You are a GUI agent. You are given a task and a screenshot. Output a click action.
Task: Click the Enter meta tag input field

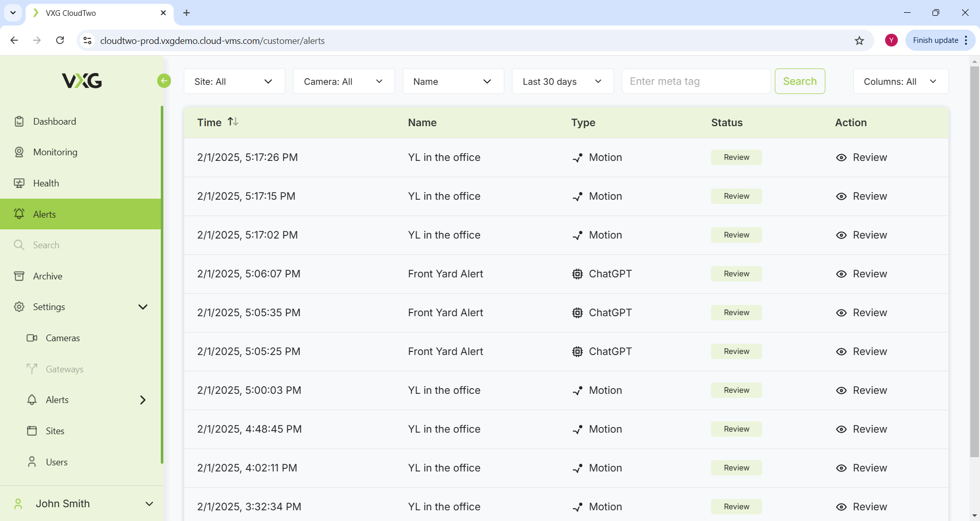pos(695,82)
